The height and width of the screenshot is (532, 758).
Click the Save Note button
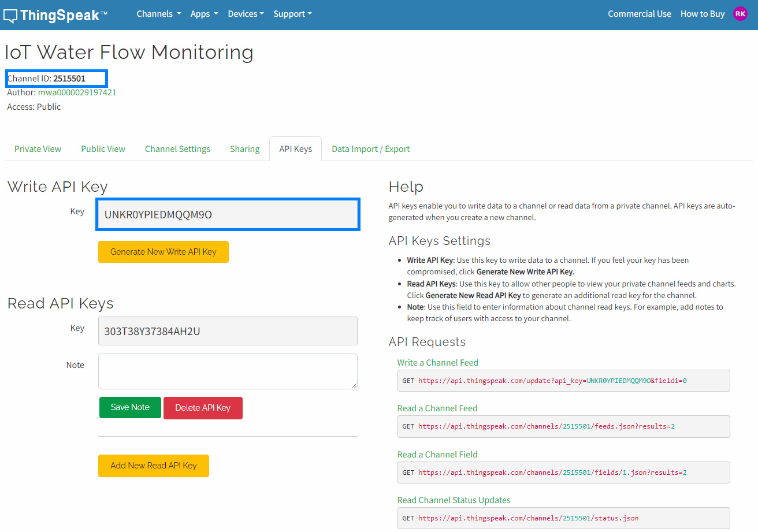point(130,407)
